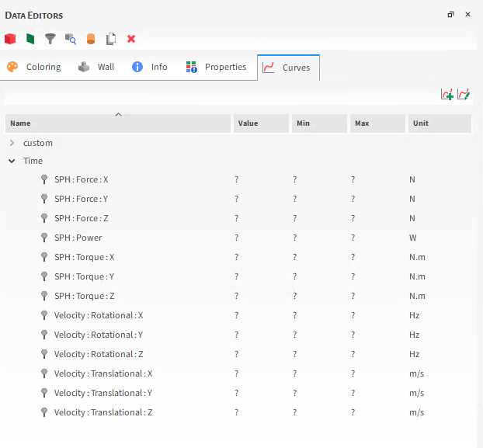Screen dimensions: 483x448
Task: Switch to the Coloring tab
Action: point(34,67)
